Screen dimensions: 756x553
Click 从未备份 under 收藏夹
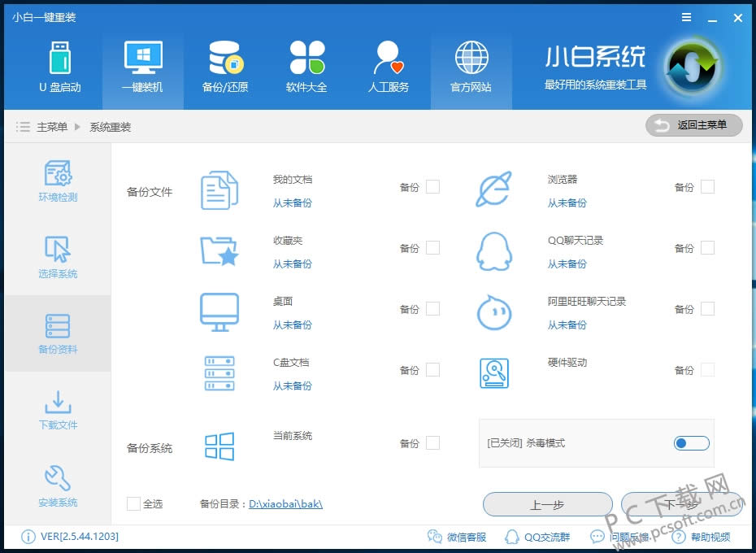tap(292, 264)
